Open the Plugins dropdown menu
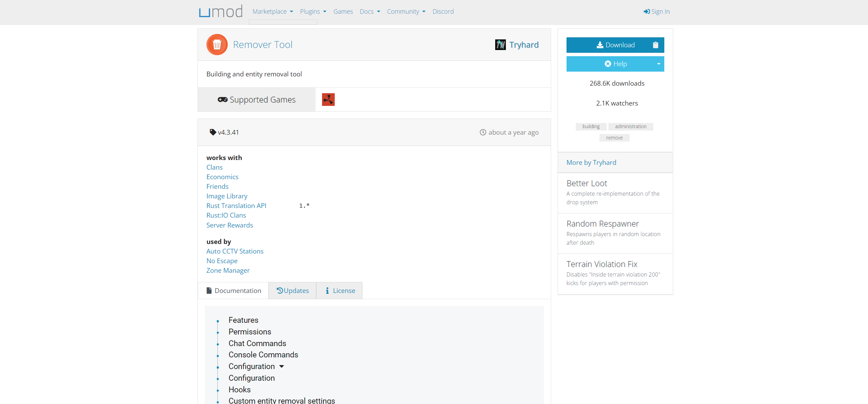This screenshot has width=868, height=404. click(313, 12)
